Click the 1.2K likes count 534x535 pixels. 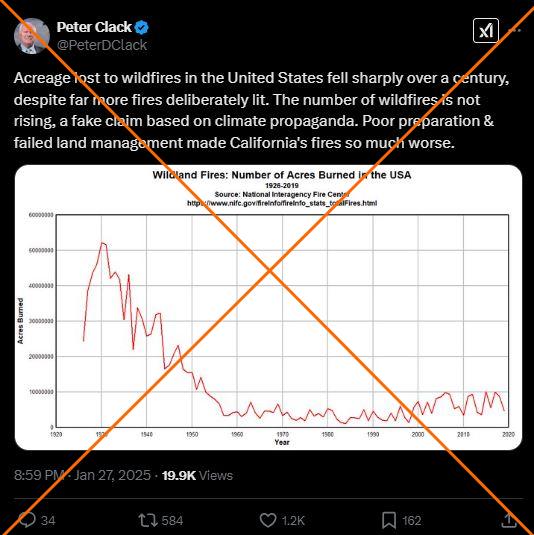tap(293, 521)
